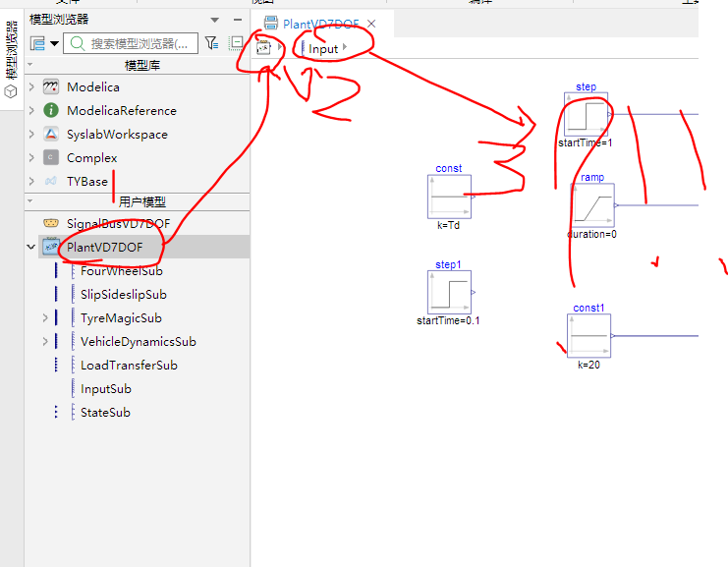Select TYBase in the library tree

[x=86, y=182]
